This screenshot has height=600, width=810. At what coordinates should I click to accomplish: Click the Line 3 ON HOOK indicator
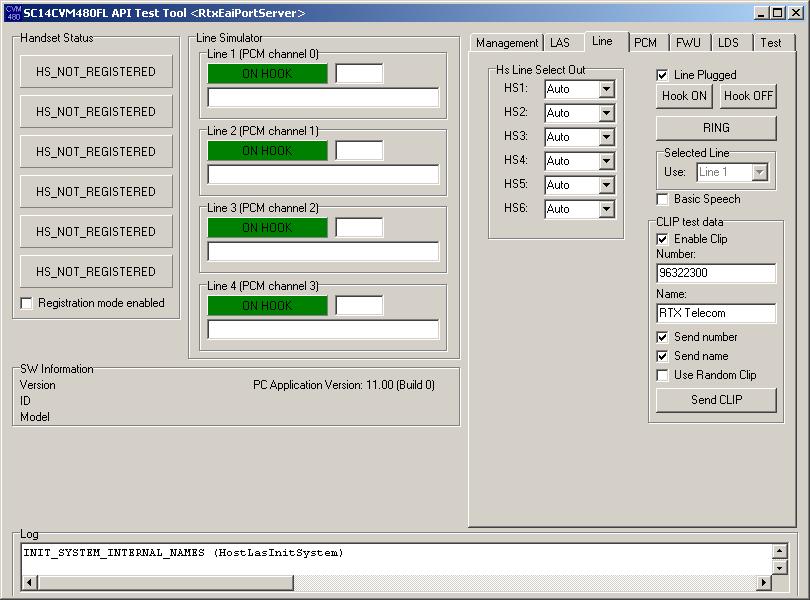point(268,228)
